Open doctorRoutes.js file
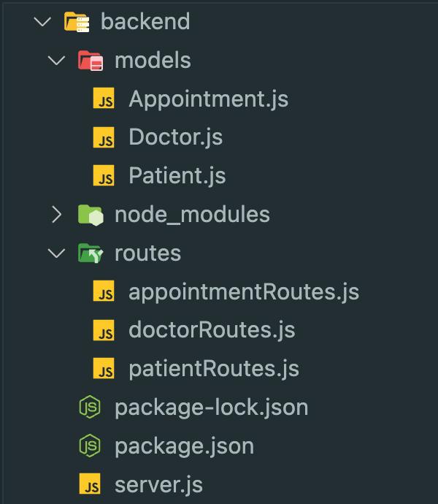 coord(212,331)
